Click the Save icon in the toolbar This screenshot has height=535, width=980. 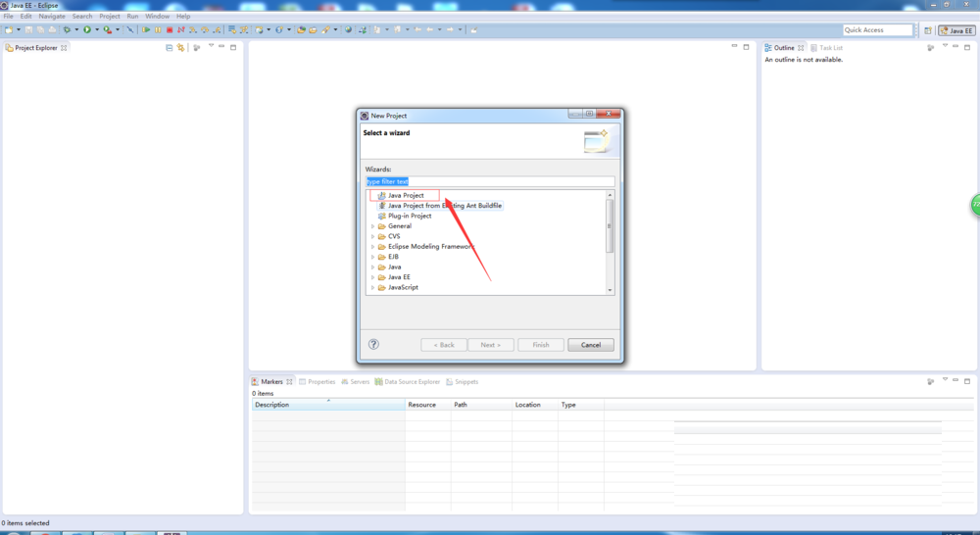click(28, 30)
